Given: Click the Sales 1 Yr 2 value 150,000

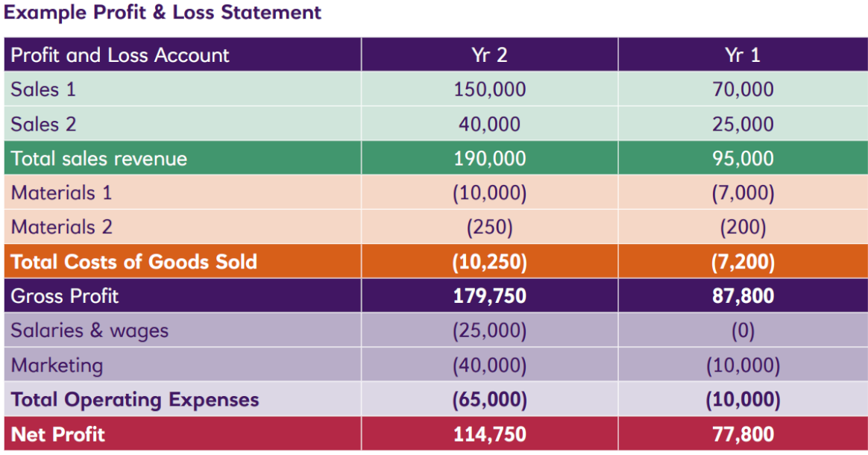Looking at the screenshot, I should tap(489, 90).
